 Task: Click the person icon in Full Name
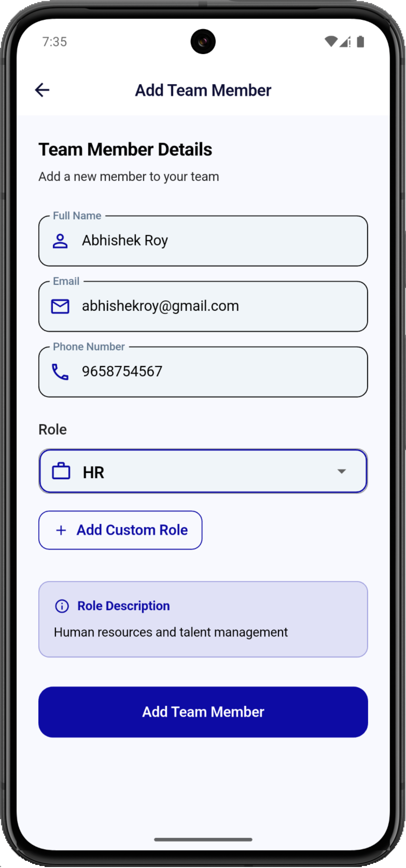tap(60, 241)
